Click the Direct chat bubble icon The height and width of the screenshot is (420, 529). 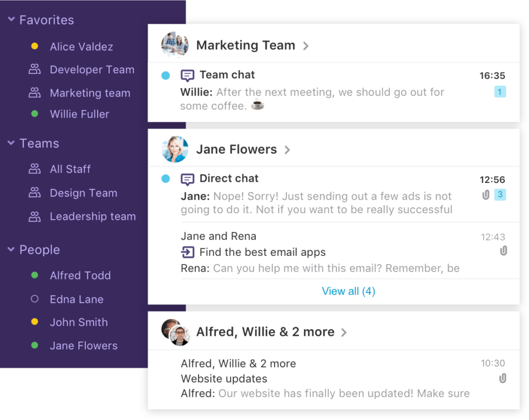[x=186, y=179]
